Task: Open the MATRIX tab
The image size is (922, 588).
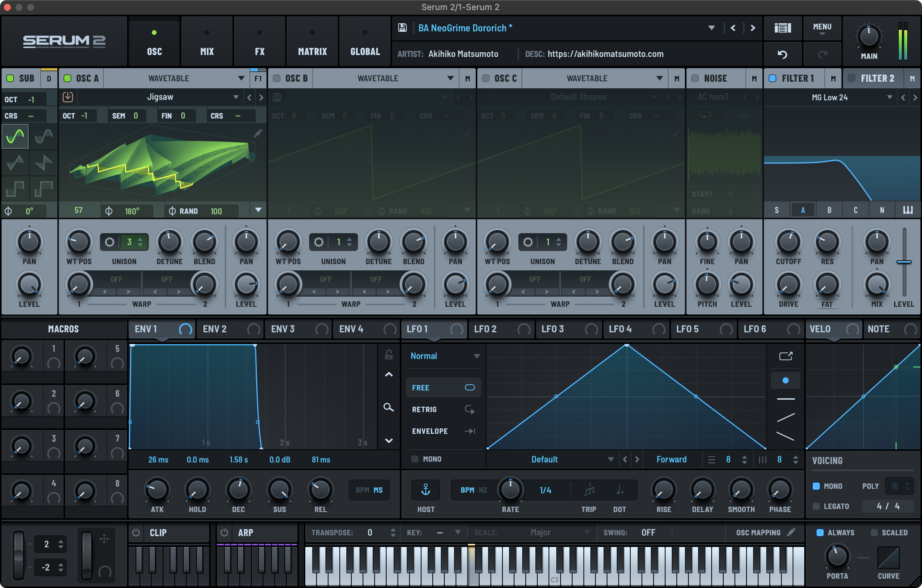Action: pyautogui.click(x=312, y=41)
